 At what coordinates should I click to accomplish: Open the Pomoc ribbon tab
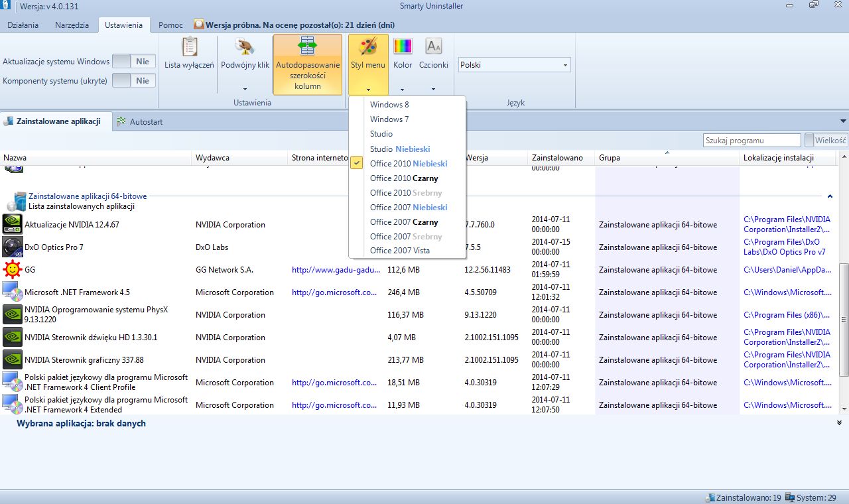[x=170, y=25]
